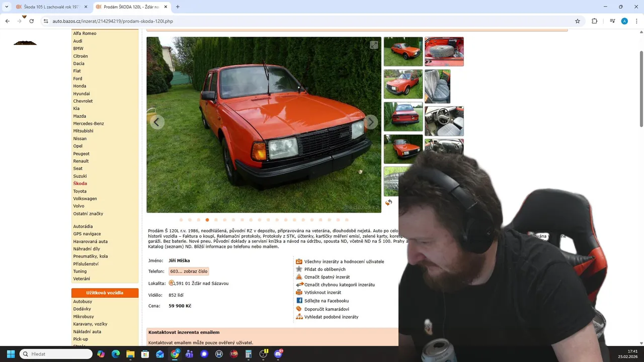Click the printer icon for Vytisknout inzerát
Viewport: 644px width, 362px height.
click(299, 292)
